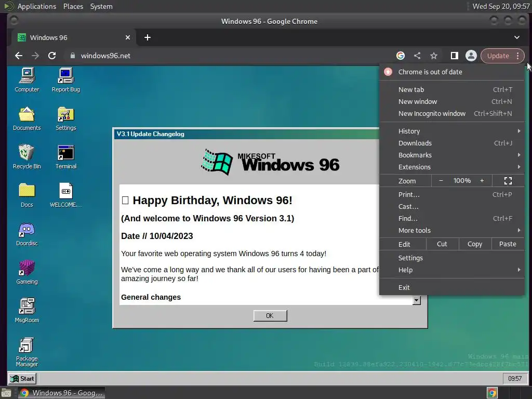Click the Google icon in the toolbar
This screenshot has height=399, width=532.
[x=401, y=56]
